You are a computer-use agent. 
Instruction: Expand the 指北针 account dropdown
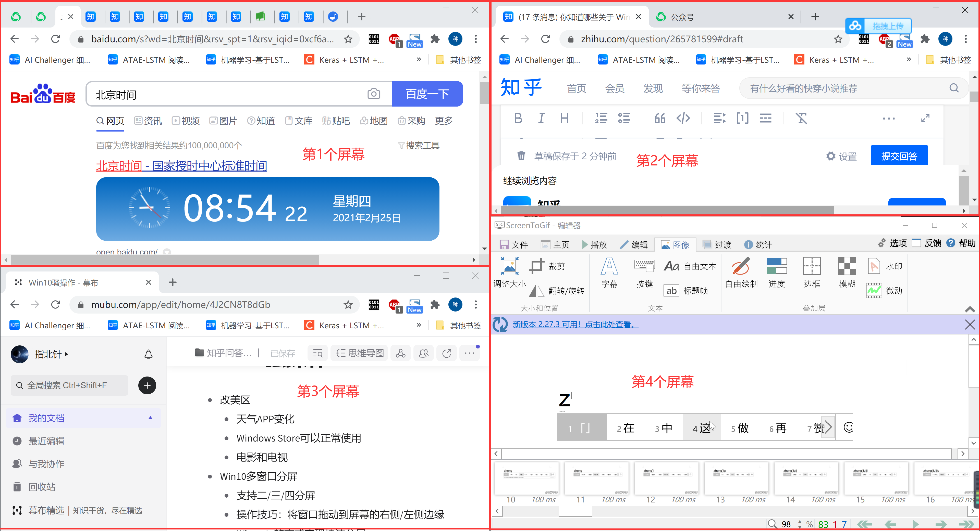pos(51,354)
